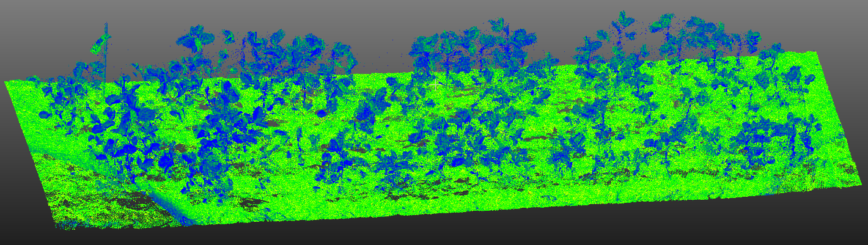This screenshot has width=868, height=245.
Task: Click the left-most corner of the green ground
Action: click(6, 82)
